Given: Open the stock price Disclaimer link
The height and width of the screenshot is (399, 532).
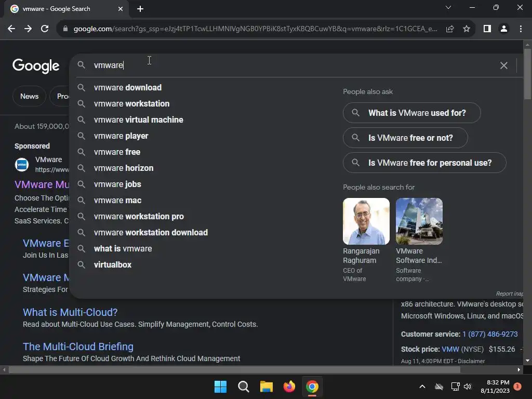Looking at the screenshot, I should (471, 362).
